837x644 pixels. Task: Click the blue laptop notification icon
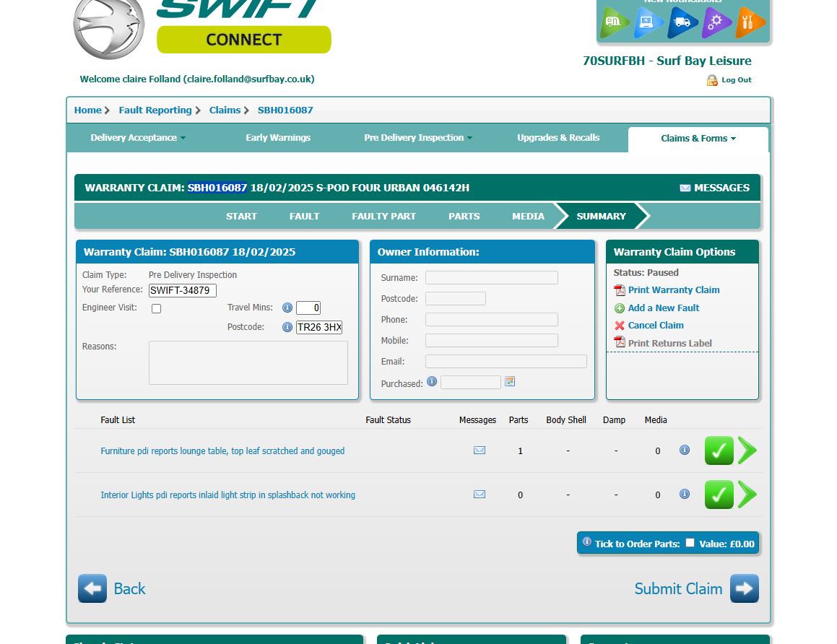647,22
